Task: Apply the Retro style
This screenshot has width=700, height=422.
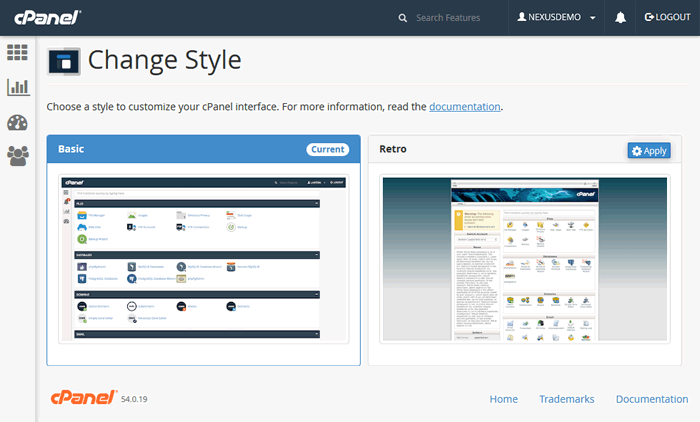Action: click(x=649, y=150)
